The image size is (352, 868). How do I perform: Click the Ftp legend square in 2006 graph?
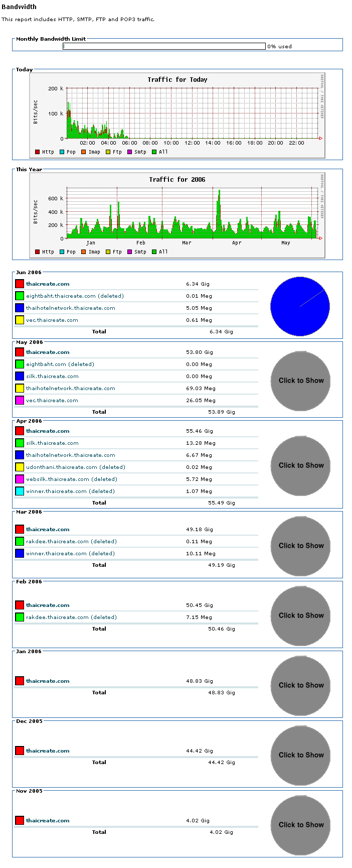click(108, 252)
